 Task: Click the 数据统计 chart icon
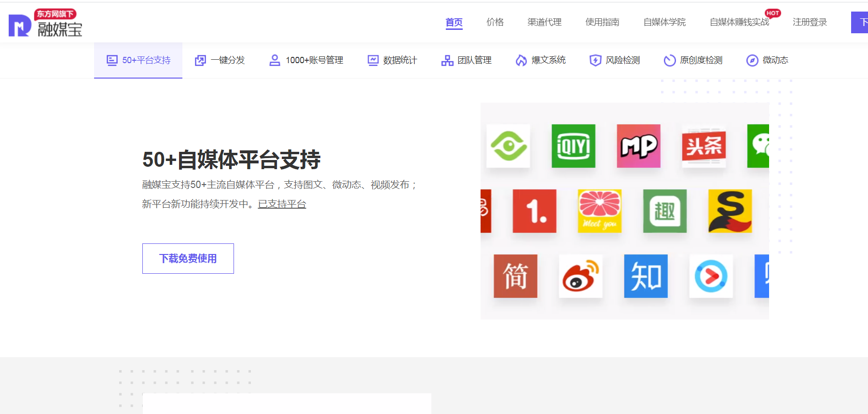(373, 60)
